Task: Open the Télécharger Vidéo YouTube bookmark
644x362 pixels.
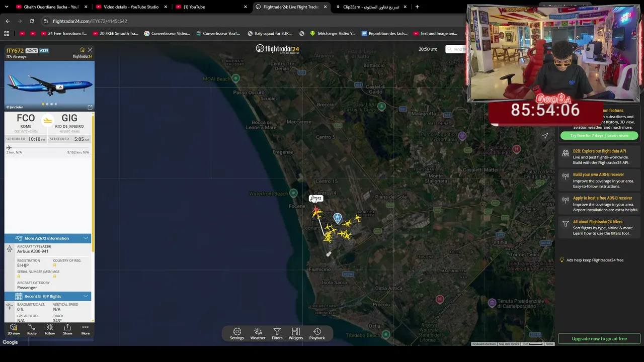Action: (x=333, y=34)
